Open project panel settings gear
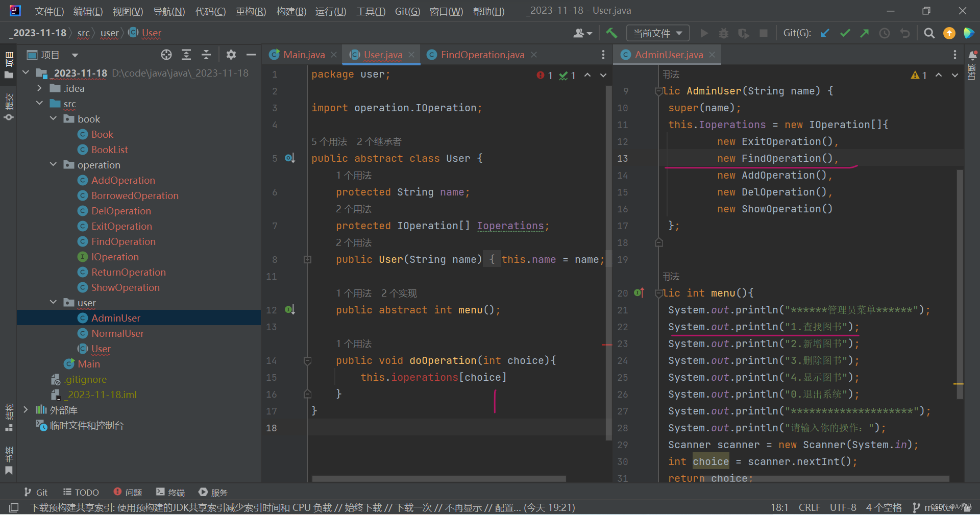This screenshot has height=515, width=980. 231,55
